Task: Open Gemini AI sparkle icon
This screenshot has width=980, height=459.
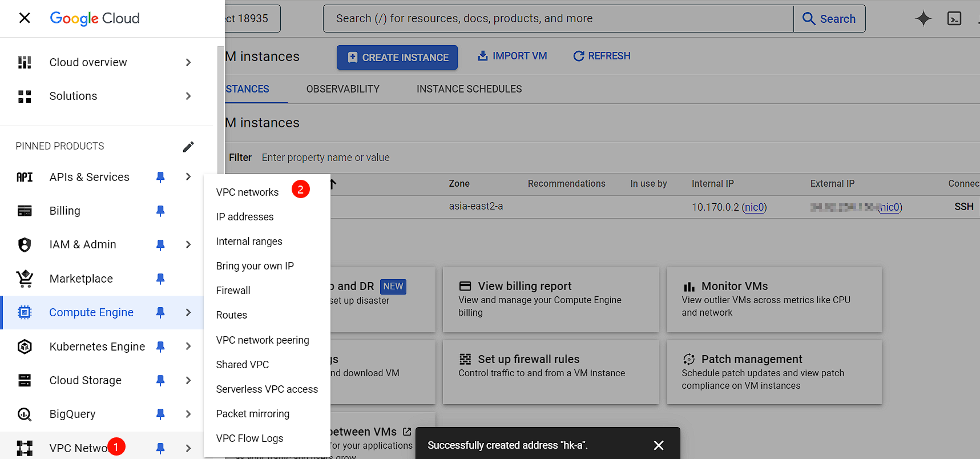Action: pyautogui.click(x=923, y=18)
